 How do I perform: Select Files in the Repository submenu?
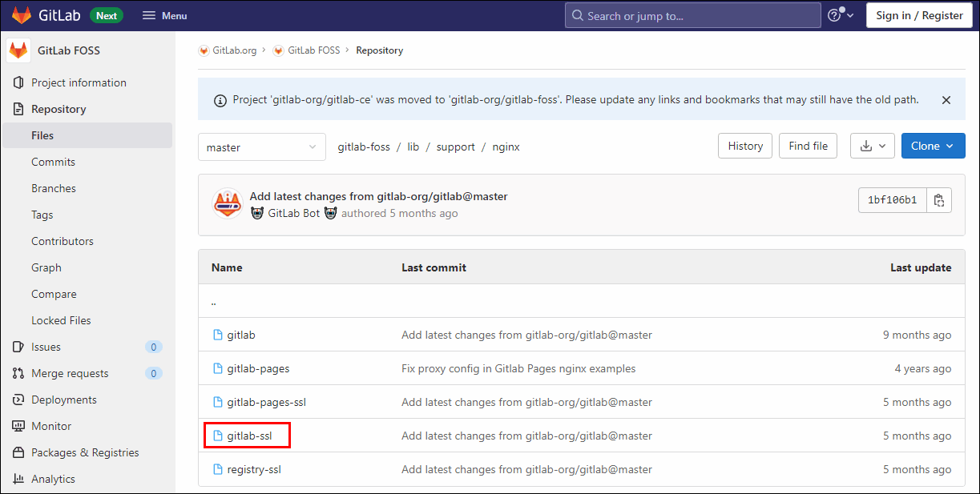[87, 135]
